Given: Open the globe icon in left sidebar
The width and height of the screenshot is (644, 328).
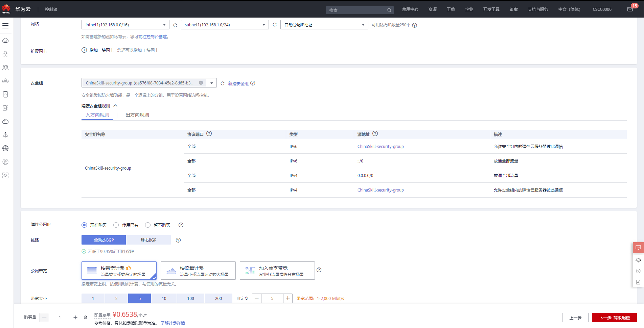Looking at the screenshot, I should click(x=5, y=148).
